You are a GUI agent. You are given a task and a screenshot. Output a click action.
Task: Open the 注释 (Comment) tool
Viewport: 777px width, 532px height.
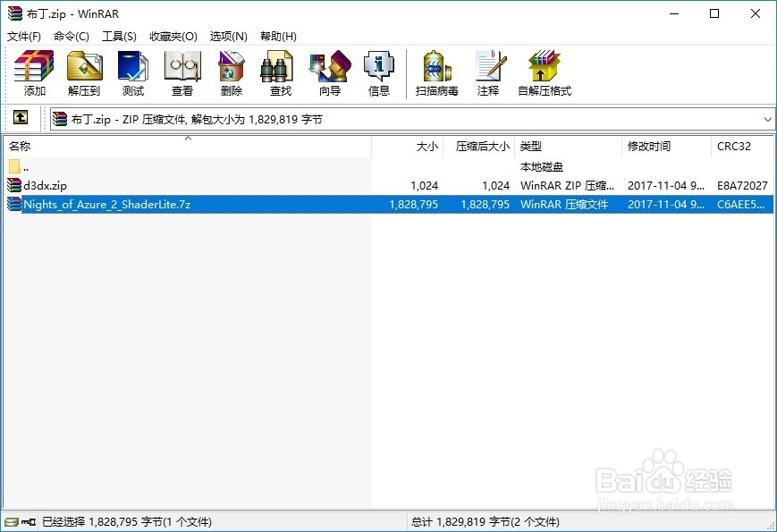(x=488, y=73)
